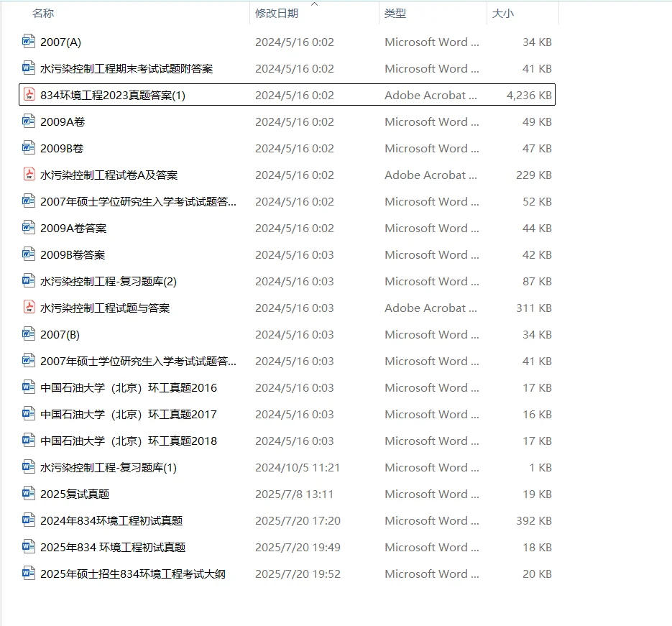The width and height of the screenshot is (672, 626).
Task: Open the filter dropdown on the 类型 column
Action: [480, 12]
